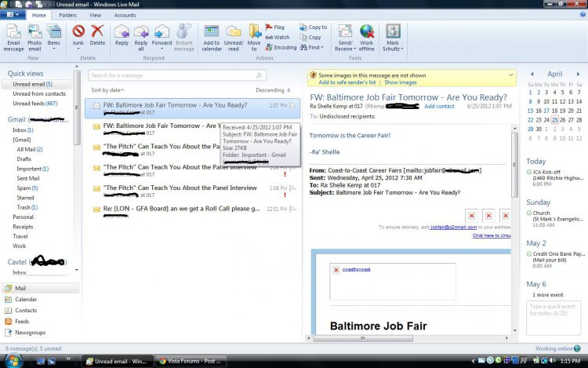This screenshot has width=588, height=368.
Task: Open Mark Schultz account menu
Action: coord(393,38)
